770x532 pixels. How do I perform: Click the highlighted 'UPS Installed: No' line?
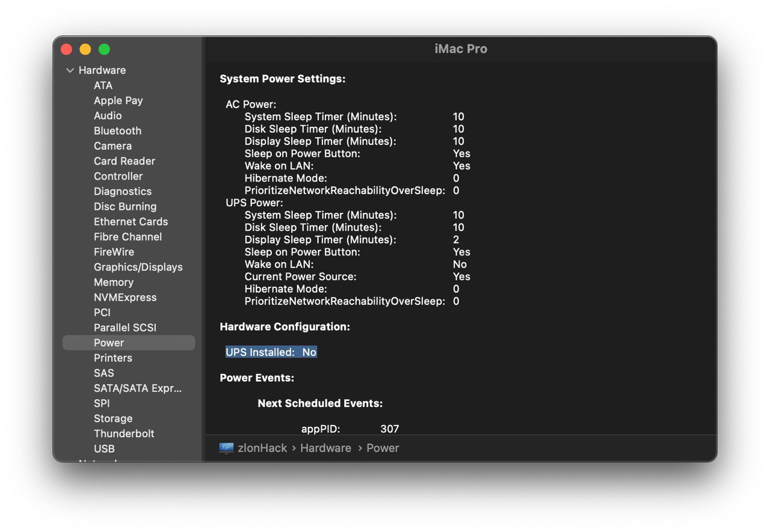click(x=271, y=352)
